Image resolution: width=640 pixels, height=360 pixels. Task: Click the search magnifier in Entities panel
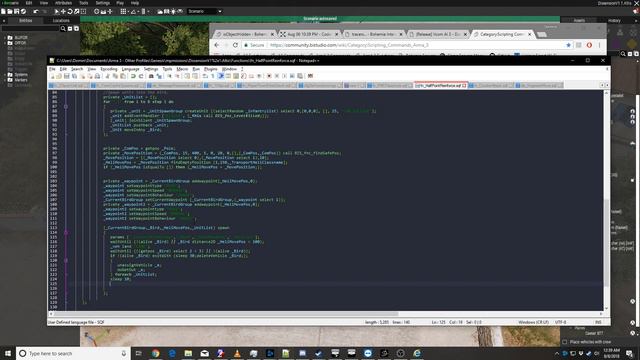(63, 29)
